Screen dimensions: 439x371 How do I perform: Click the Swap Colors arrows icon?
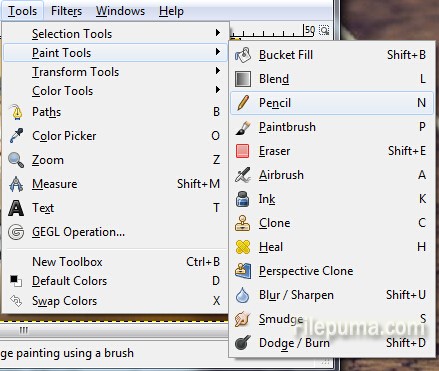point(16,301)
